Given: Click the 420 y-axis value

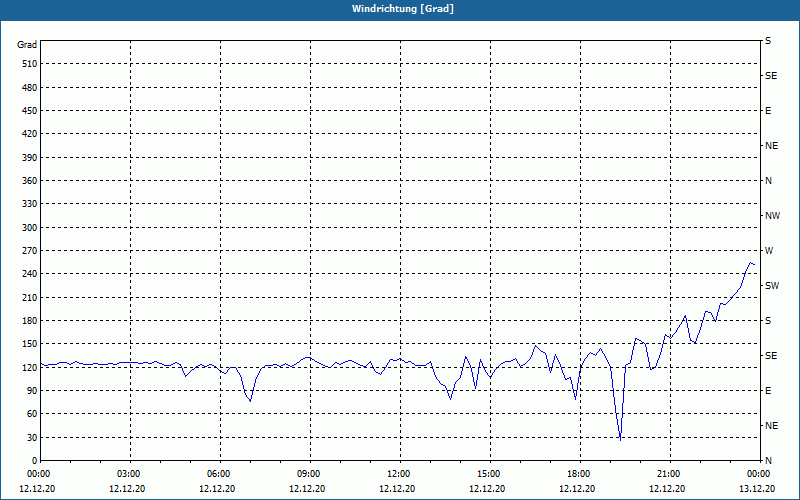Looking at the screenshot, I should pos(30,134).
